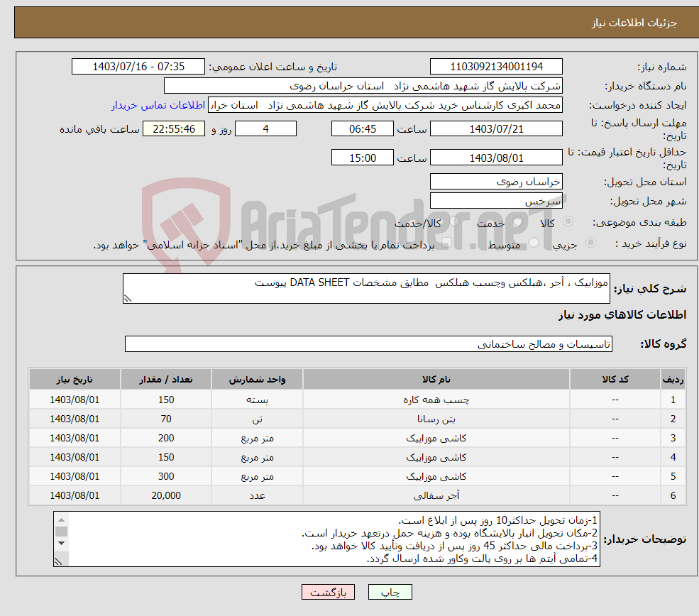Click the need date in row 1

75,400
